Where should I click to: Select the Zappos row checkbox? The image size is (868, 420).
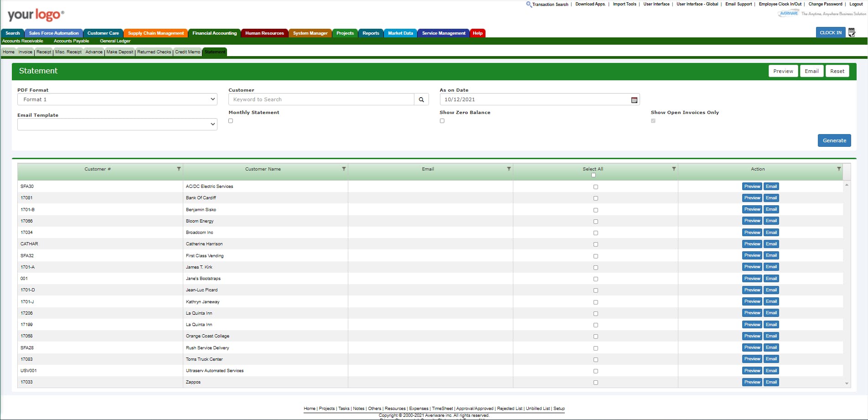(595, 383)
